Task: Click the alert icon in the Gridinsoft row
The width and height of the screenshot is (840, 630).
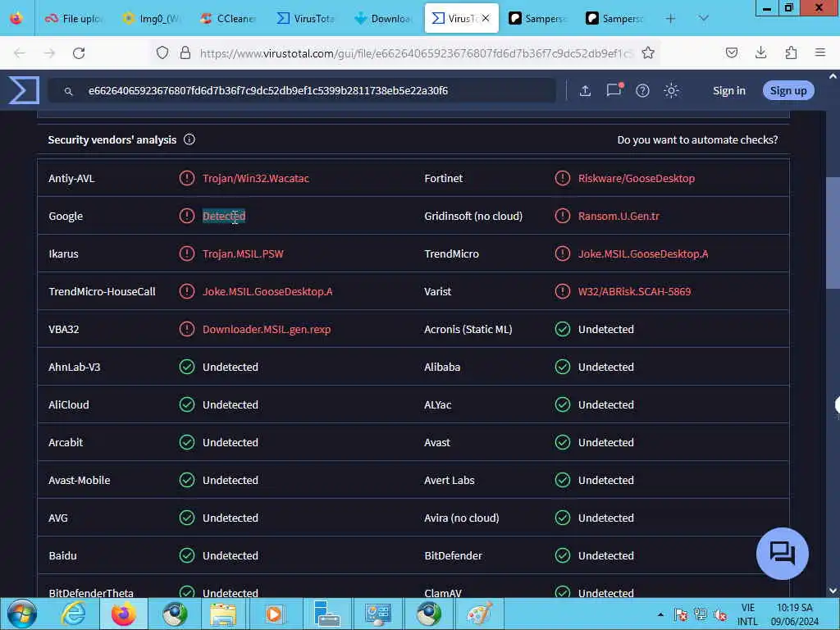Action: coord(563,216)
